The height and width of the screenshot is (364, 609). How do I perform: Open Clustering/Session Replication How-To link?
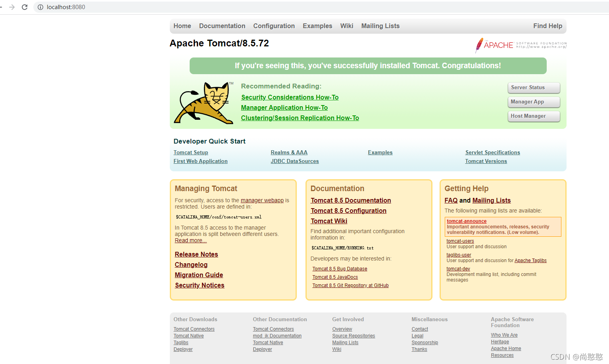pyautogui.click(x=300, y=118)
